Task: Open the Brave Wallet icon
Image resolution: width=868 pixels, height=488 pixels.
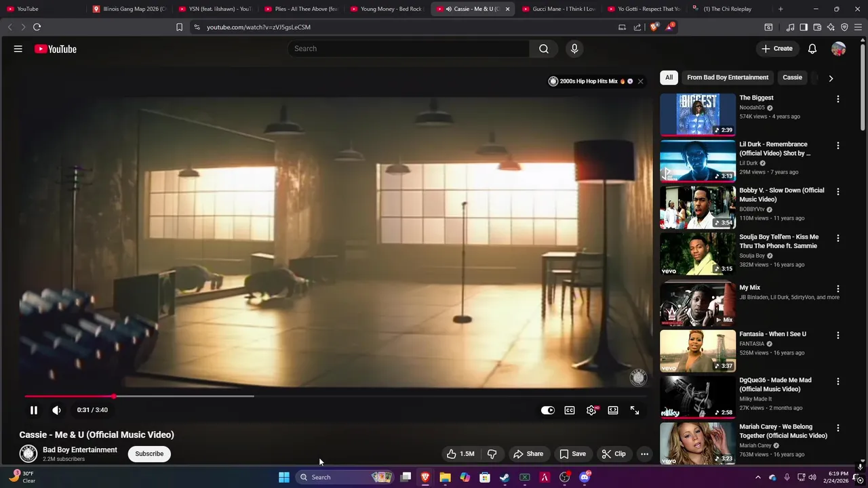Action: coord(817,27)
